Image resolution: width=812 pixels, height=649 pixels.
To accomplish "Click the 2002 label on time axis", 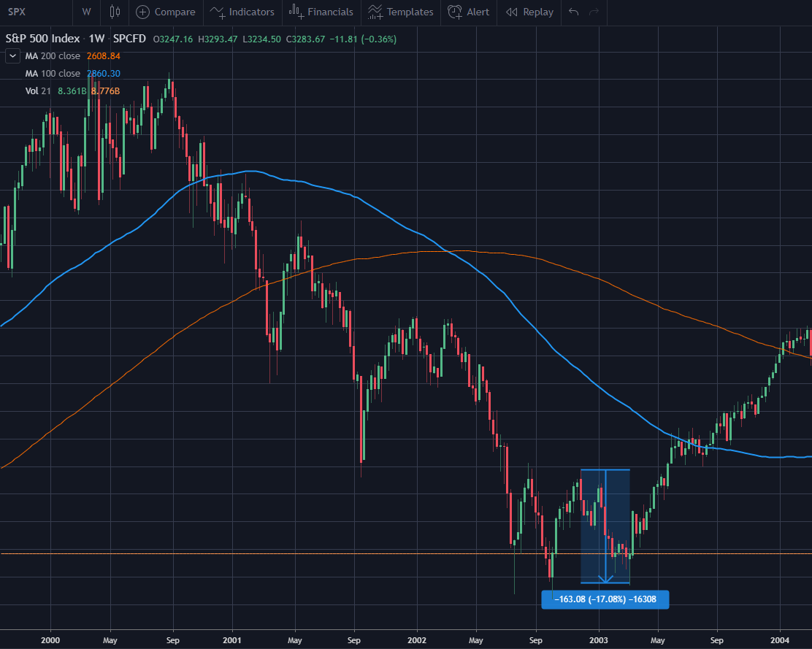I will [x=417, y=640].
